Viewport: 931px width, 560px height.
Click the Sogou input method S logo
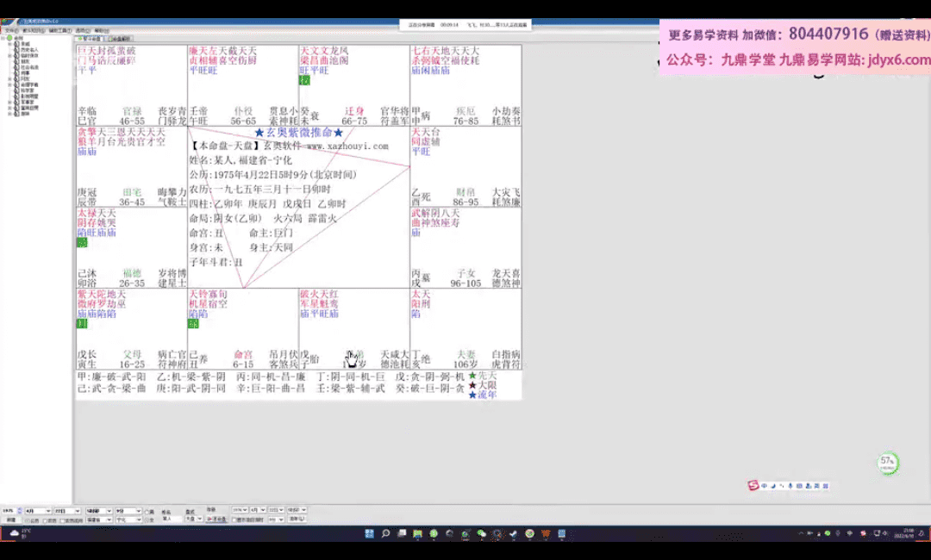(x=753, y=486)
